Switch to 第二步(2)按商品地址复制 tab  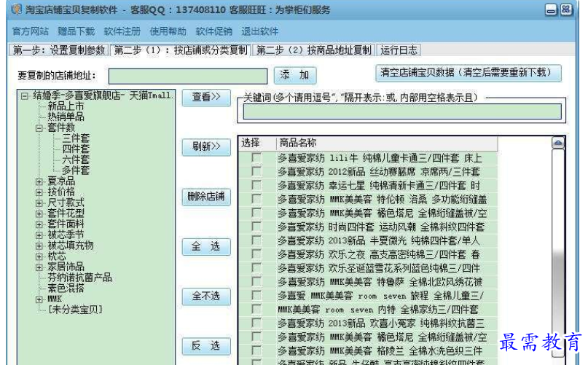313,50
